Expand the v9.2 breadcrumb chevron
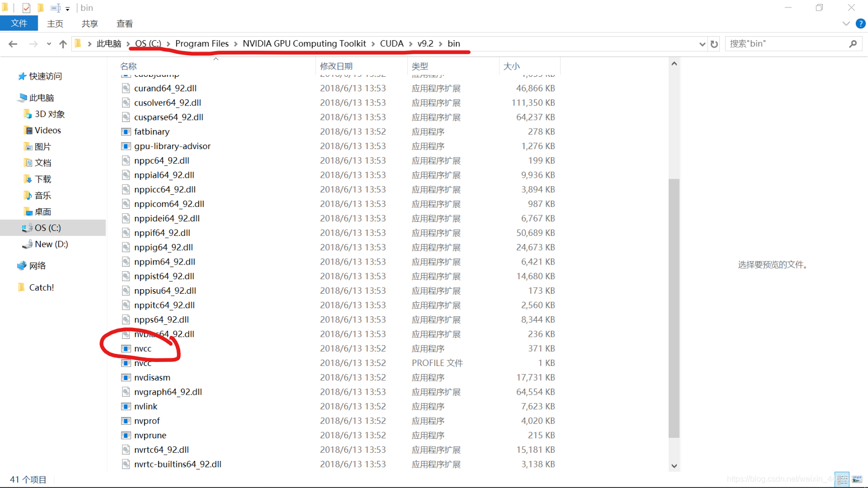This screenshot has width=868, height=488. 441,44
